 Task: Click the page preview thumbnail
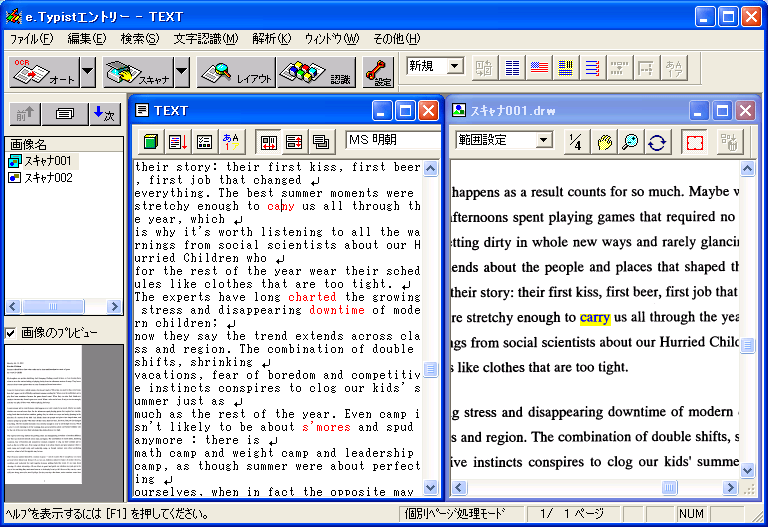pyautogui.click(x=43, y=415)
